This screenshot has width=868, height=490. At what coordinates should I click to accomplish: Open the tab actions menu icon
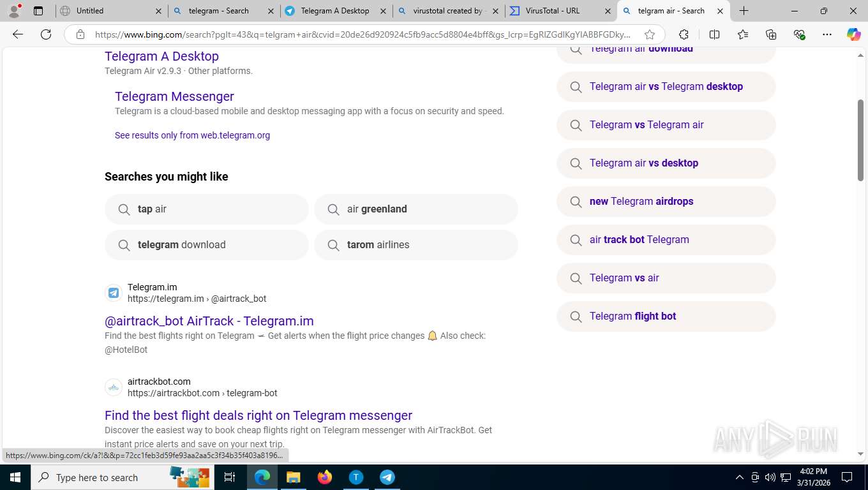(x=38, y=11)
